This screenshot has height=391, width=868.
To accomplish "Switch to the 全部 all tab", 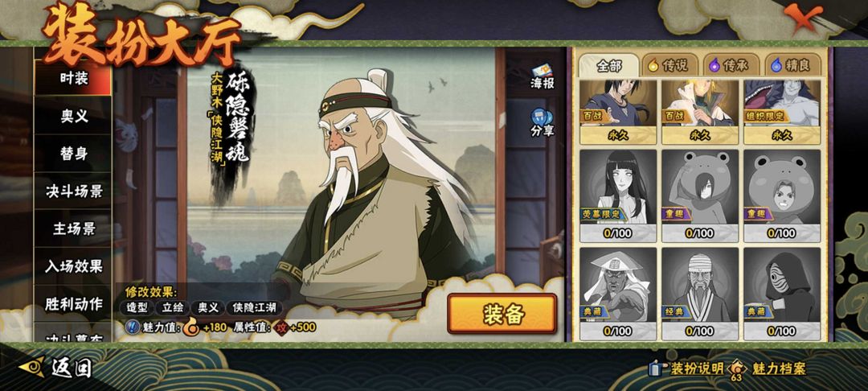I will [x=609, y=65].
